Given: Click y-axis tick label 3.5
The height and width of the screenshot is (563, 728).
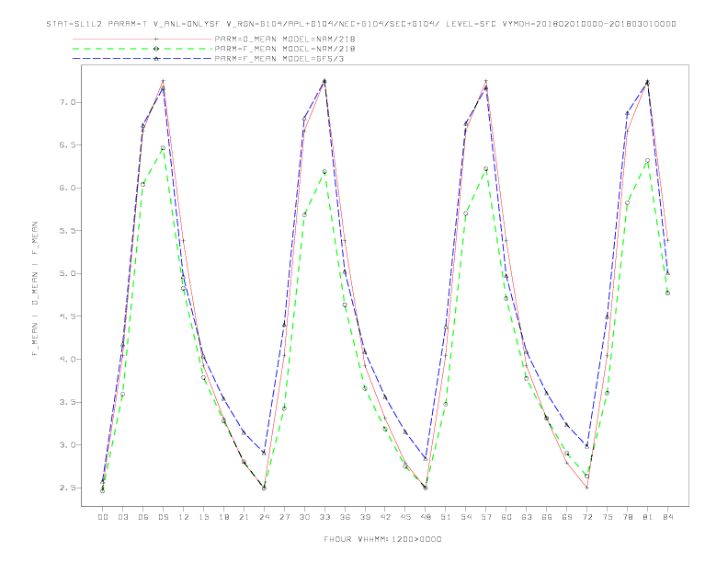Looking at the screenshot, I should click(68, 402).
